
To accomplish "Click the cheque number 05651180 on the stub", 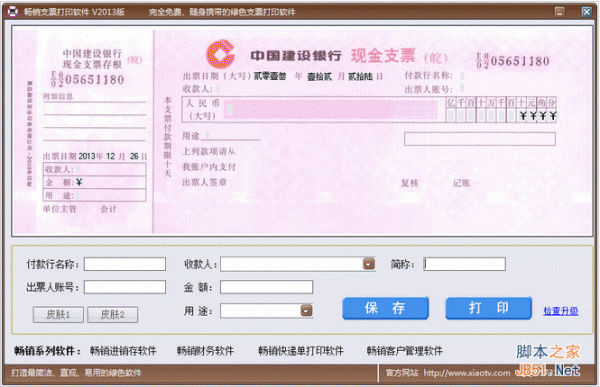I will [88, 79].
